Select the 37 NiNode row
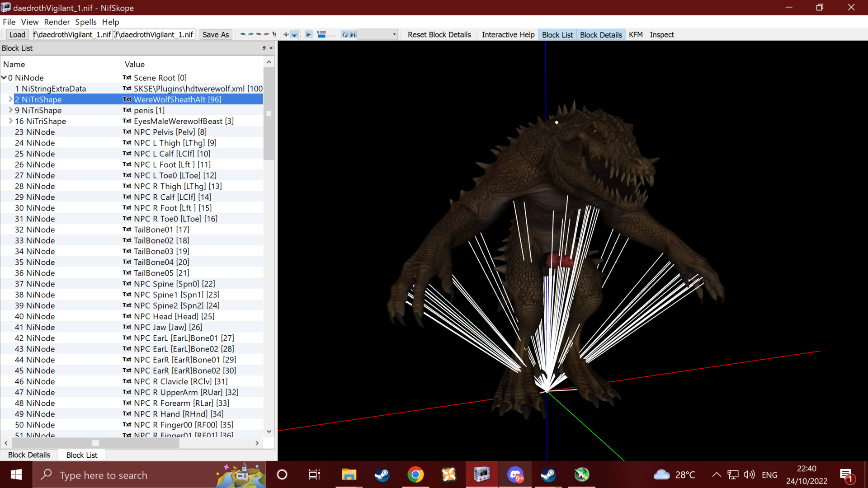868x488 pixels. [x=132, y=284]
